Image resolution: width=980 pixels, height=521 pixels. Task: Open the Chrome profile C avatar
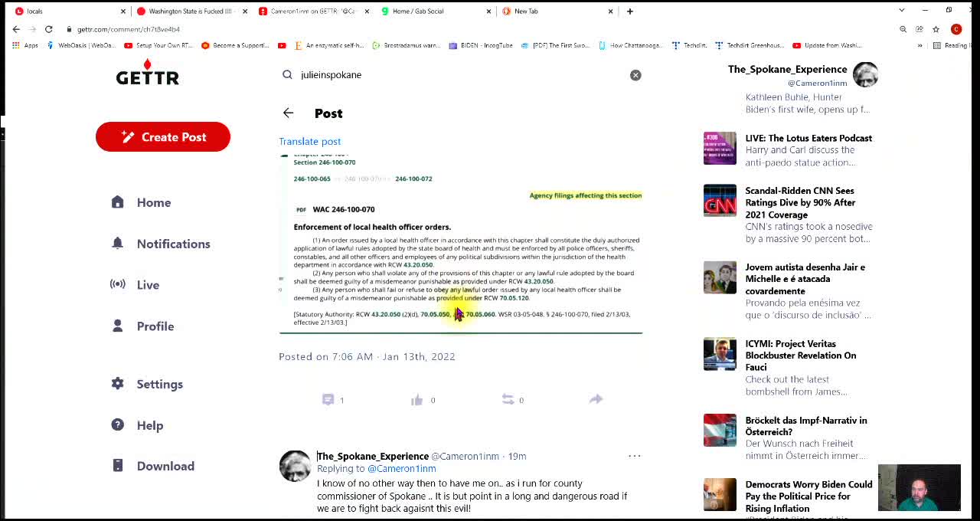point(956,29)
